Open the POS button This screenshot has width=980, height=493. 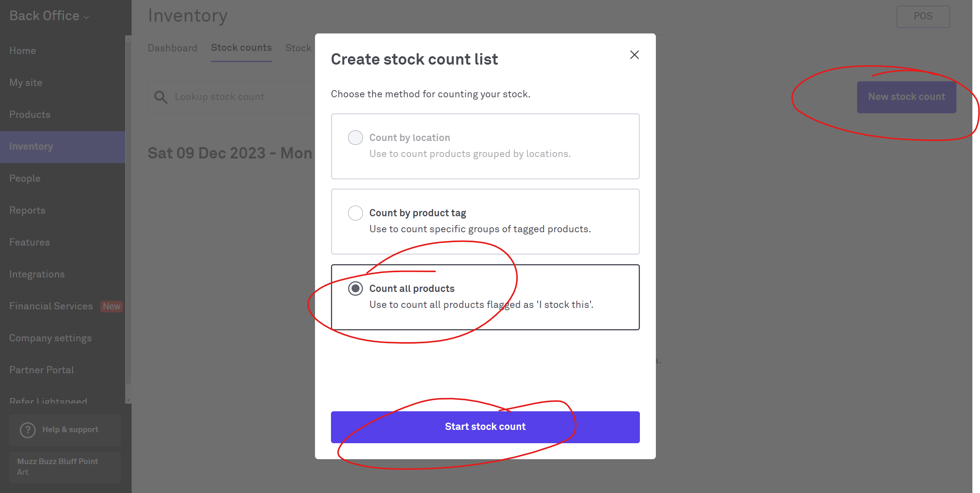point(923,16)
